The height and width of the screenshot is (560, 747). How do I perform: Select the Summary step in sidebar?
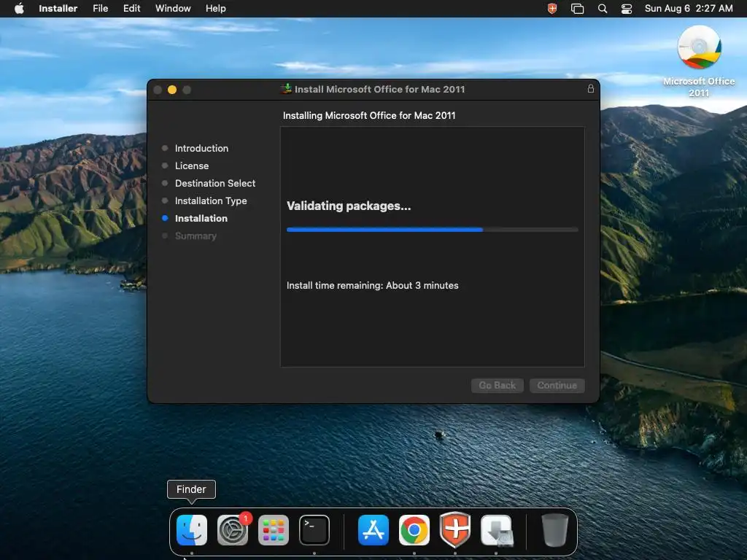pyautogui.click(x=196, y=236)
